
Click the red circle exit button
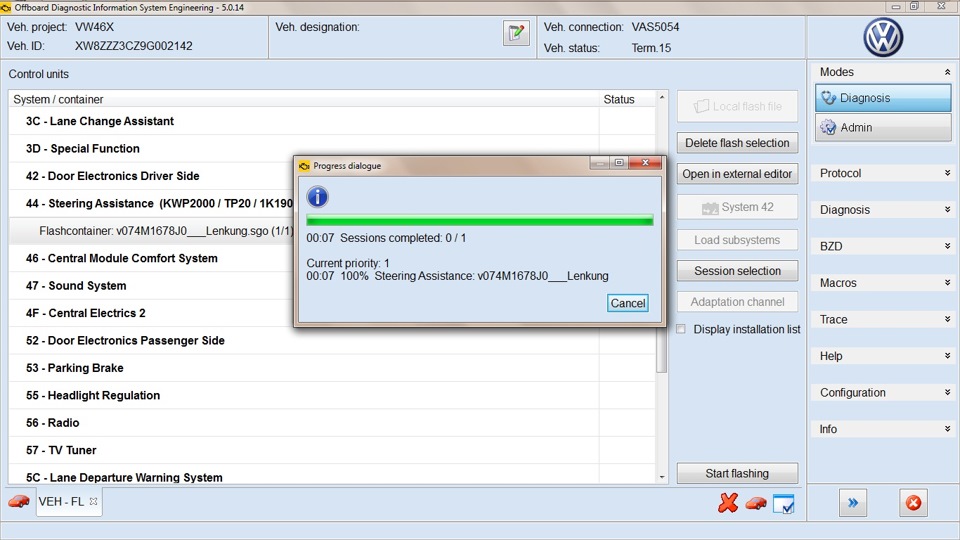click(913, 503)
